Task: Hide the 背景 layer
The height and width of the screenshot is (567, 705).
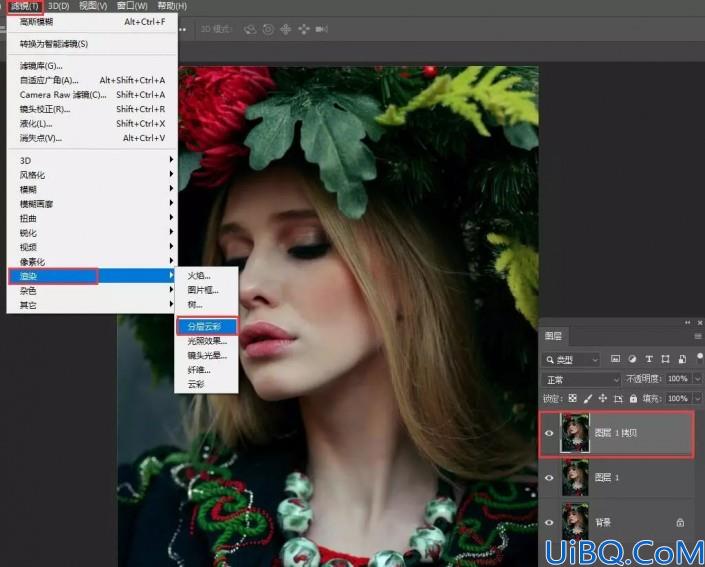Action: (x=549, y=522)
